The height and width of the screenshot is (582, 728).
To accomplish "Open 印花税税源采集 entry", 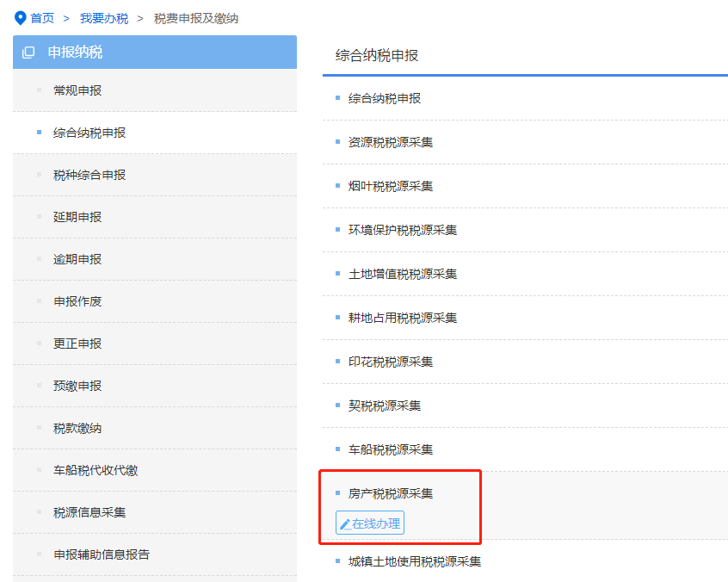I will pyautogui.click(x=391, y=362).
